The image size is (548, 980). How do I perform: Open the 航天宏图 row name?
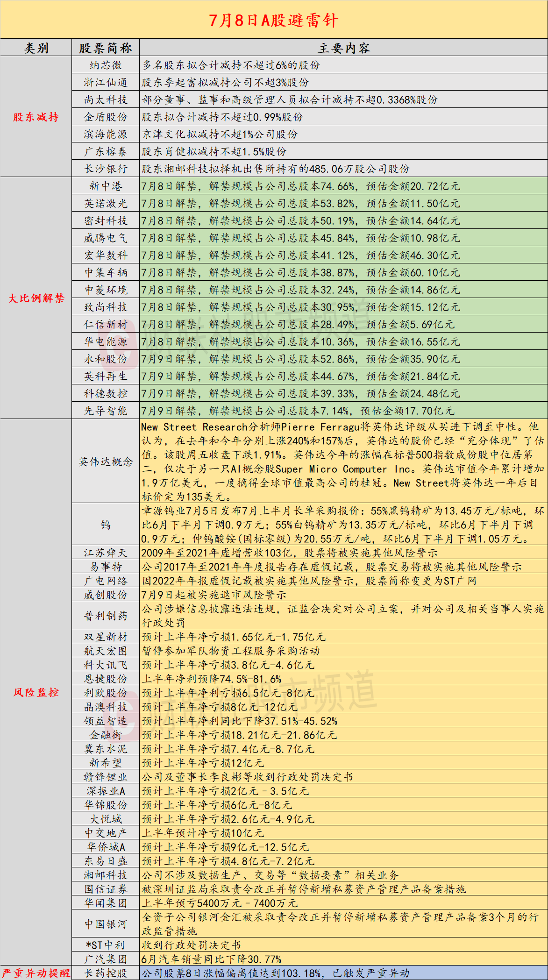[106, 651]
